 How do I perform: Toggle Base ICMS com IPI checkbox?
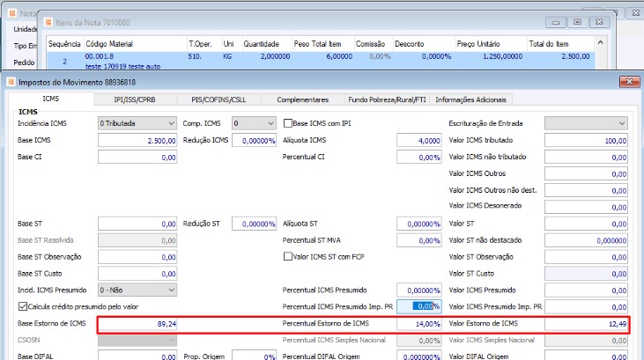click(x=288, y=123)
